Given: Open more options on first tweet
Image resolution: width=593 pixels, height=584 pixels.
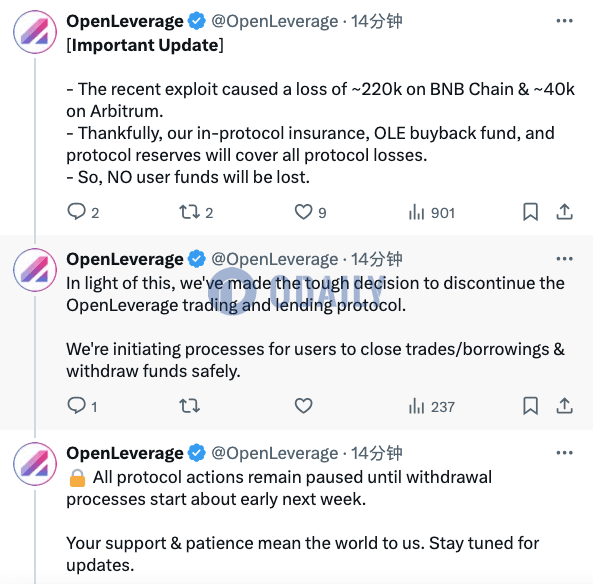Looking at the screenshot, I should (564, 21).
